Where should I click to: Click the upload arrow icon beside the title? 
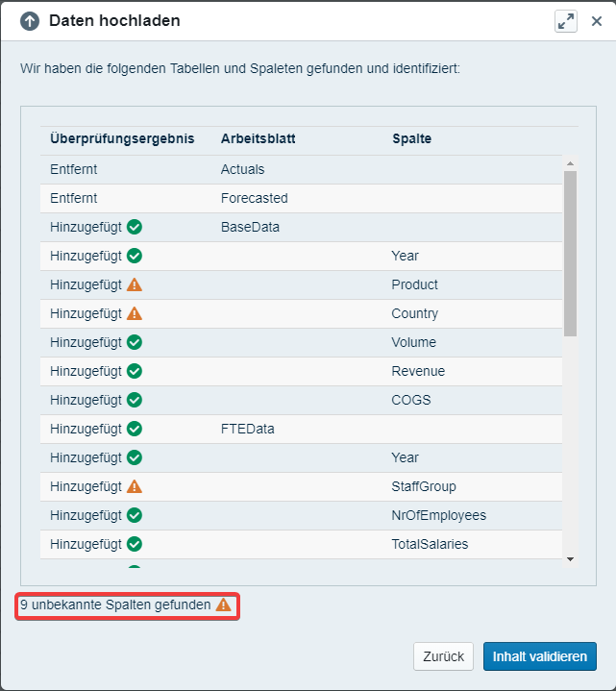point(30,21)
